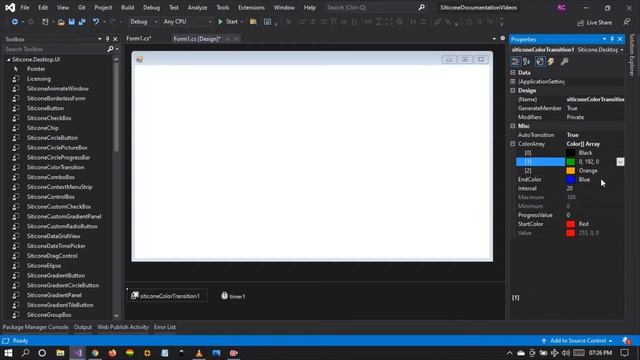The image size is (640, 360).
Task: Sort properties Alphabetically in Properties panel
Action: click(527, 61)
